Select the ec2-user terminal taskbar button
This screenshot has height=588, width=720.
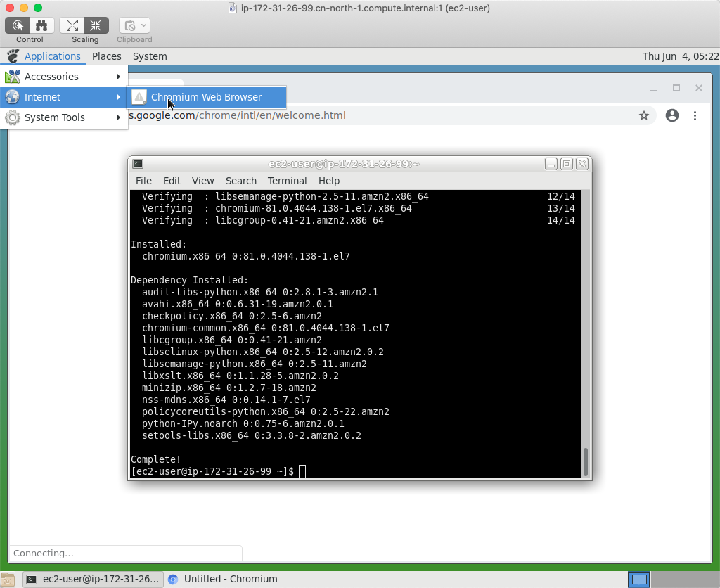pos(93,580)
